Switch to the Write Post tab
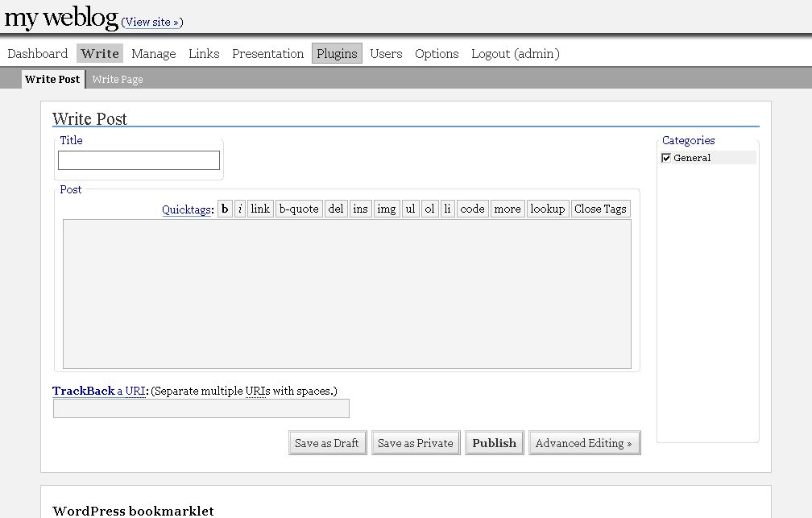 52,79
